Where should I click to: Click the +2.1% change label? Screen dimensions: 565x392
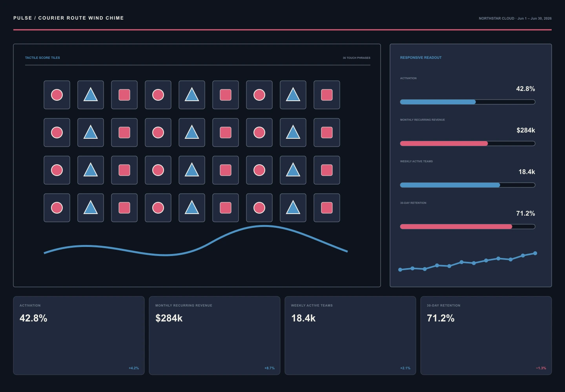click(405, 368)
